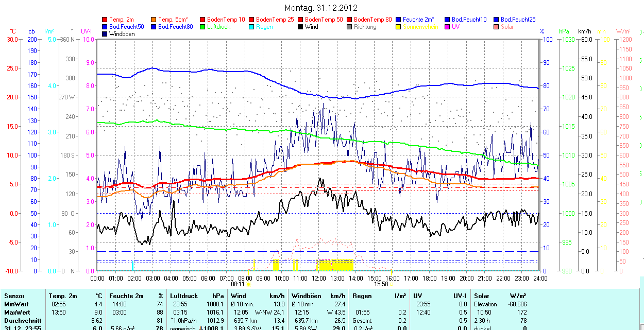This screenshot has width=644, height=330.
Task: Click the 12:00 time axis label
Action: pyautogui.click(x=318, y=278)
